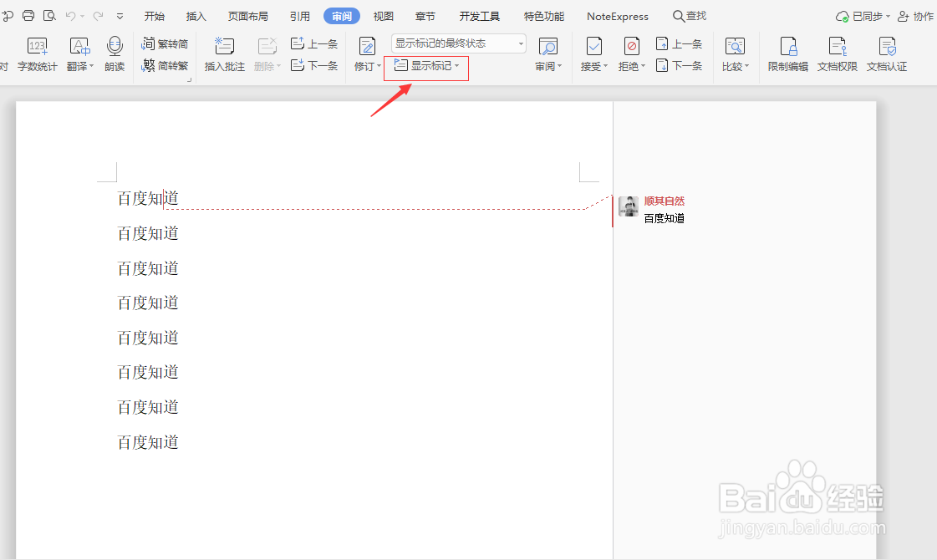Click Restrict Editing (限制编辑)
Screen dimensions: 937x560
787,53
